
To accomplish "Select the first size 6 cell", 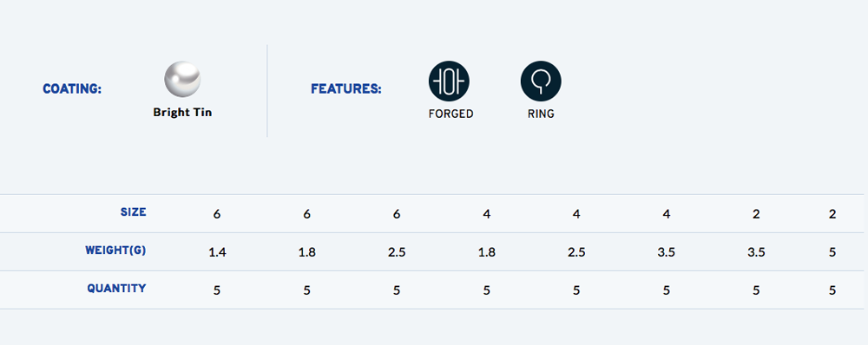I will [x=217, y=214].
